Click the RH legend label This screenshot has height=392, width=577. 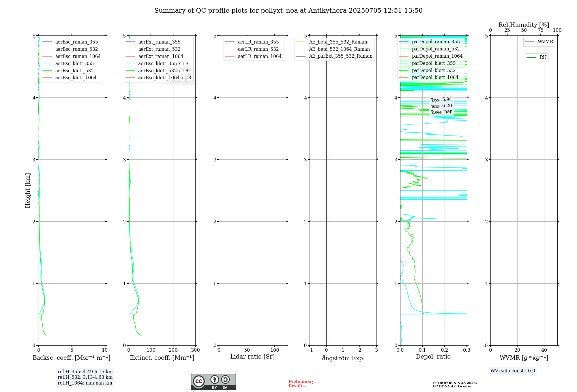click(x=543, y=57)
